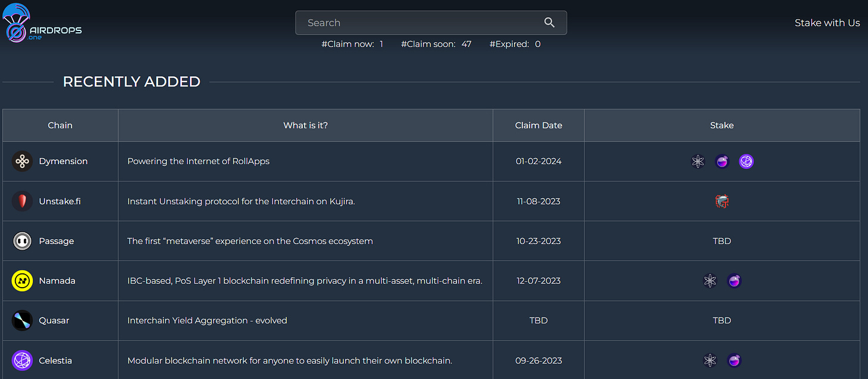Sort by the Chain column header

[60, 125]
